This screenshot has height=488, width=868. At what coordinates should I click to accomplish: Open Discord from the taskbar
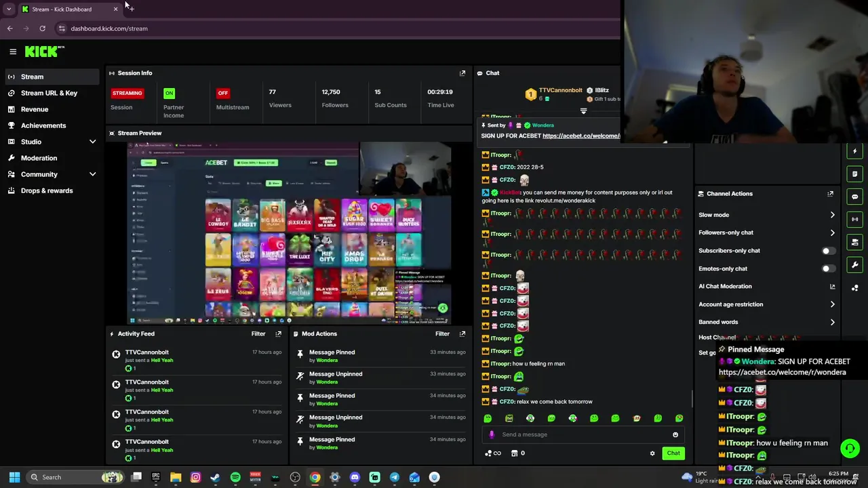pyautogui.click(x=355, y=477)
